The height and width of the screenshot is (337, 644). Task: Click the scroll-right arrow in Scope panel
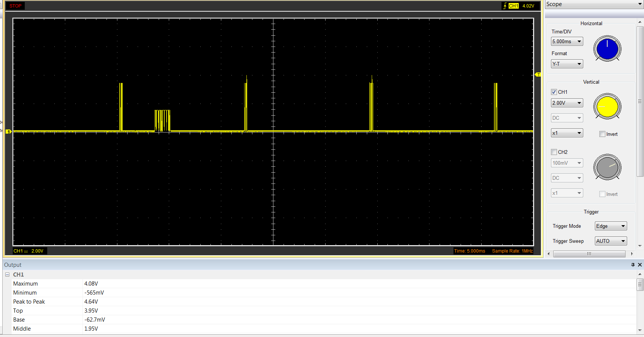coord(632,254)
